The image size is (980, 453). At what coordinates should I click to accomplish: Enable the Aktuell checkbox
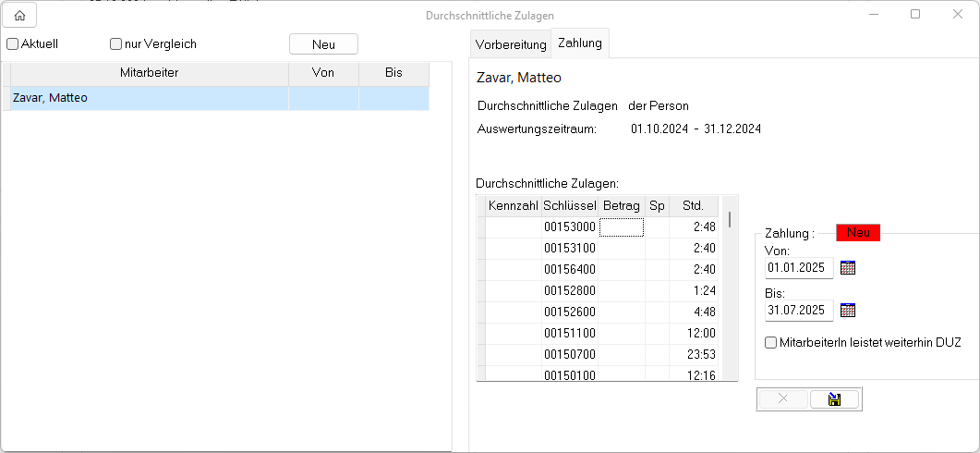coord(13,44)
